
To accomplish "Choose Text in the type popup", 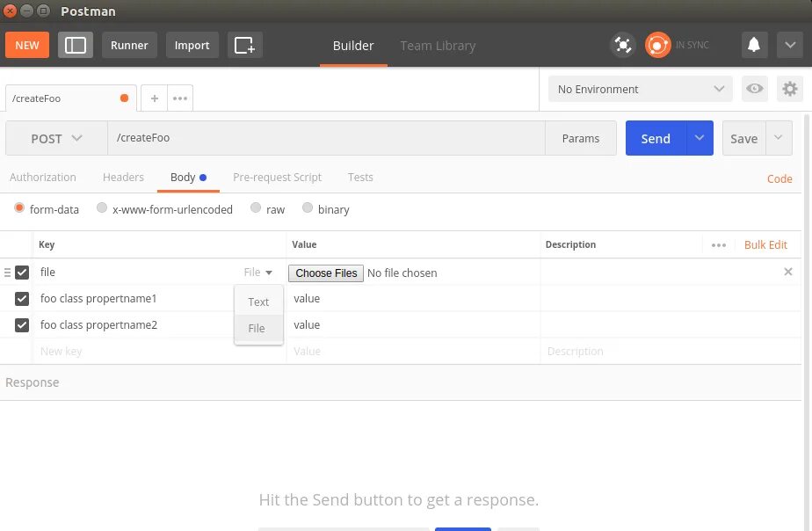I will click(x=258, y=302).
